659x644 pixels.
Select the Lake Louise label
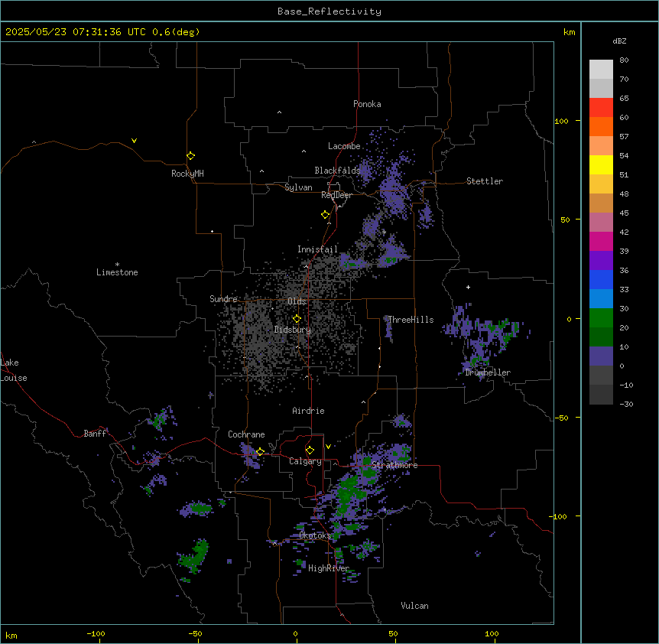14,370
